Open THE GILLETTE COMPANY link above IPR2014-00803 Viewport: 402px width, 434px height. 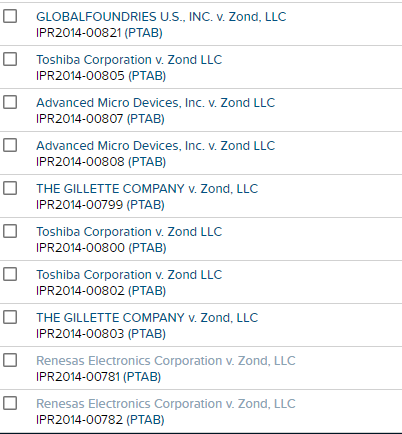pos(147,318)
